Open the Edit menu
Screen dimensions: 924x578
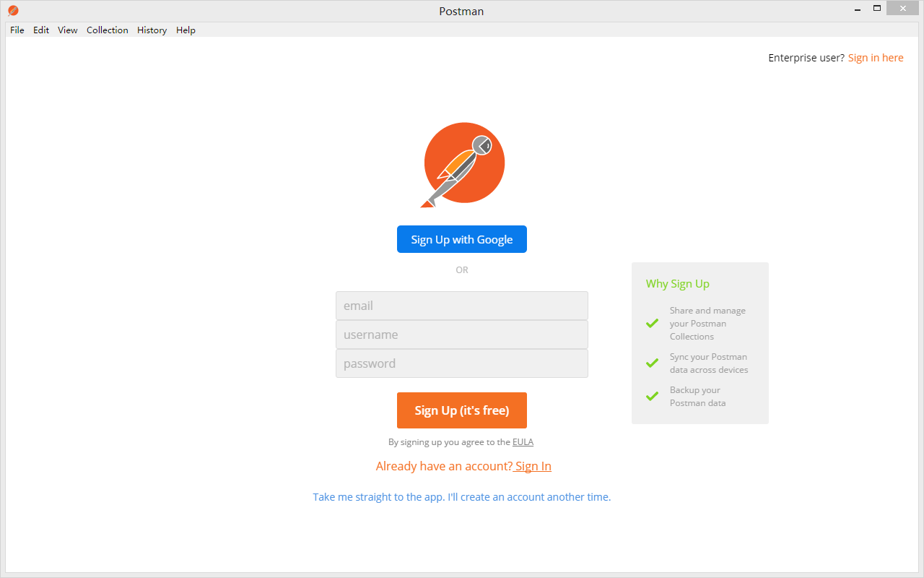tap(41, 30)
